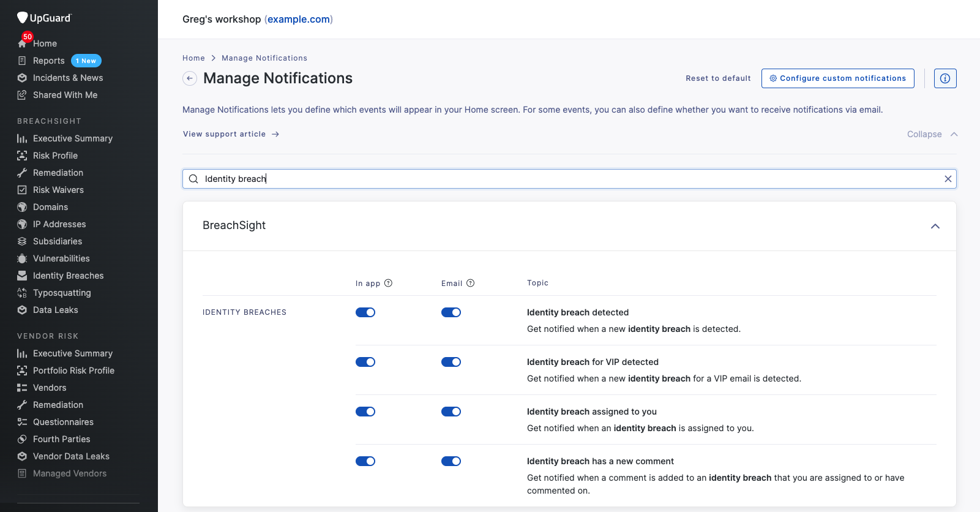Clear the search field with the X
The width and height of the screenshot is (980, 512).
[x=948, y=179]
